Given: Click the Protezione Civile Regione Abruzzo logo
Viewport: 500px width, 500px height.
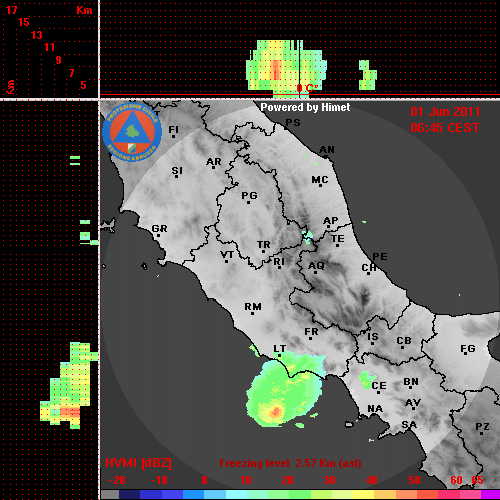Looking at the screenshot, I should point(132,132).
